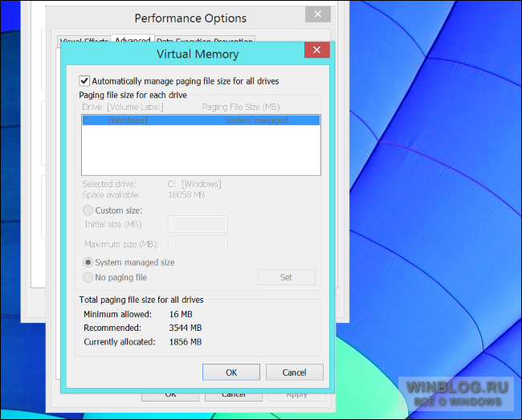
Task: Close the Virtual Memory dialog
Action: coord(317,50)
